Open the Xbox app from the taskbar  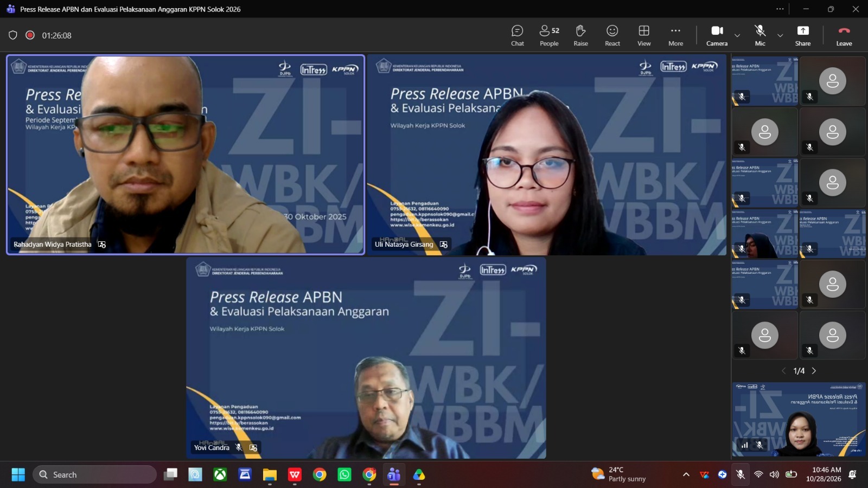(x=220, y=475)
